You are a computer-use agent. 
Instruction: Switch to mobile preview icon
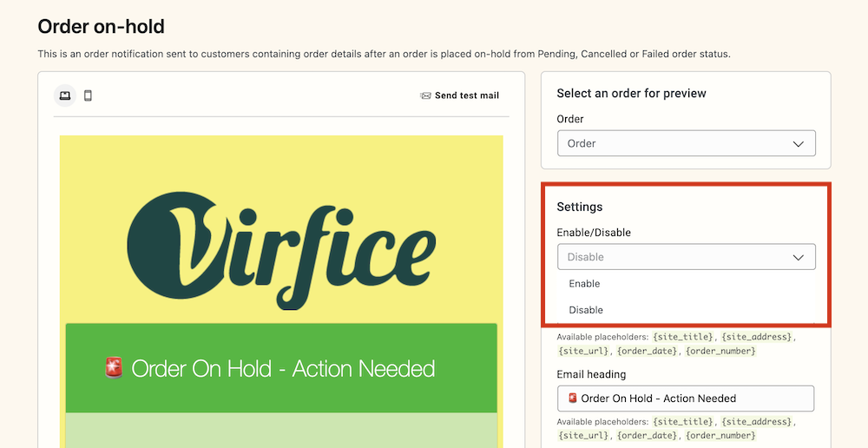88,96
